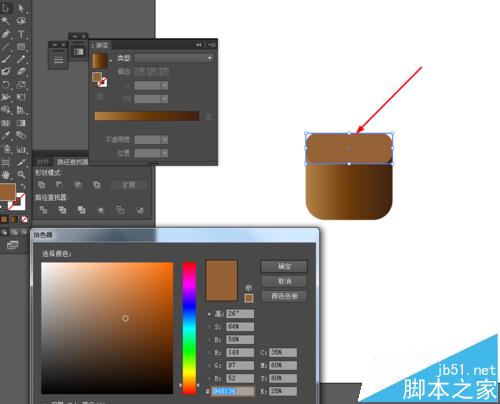Open the gradient Type dropdown
500x404 pixels.
click(x=174, y=58)
